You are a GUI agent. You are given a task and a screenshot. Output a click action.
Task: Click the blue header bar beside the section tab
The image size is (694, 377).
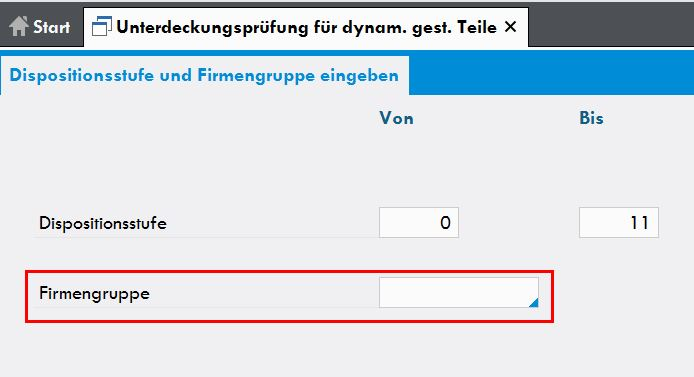click(x=551, y=75)
